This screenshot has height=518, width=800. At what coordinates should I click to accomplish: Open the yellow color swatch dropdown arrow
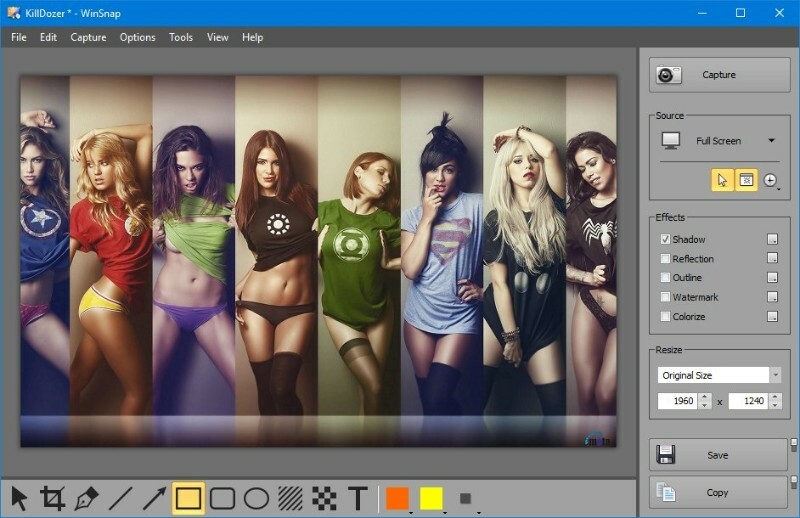click(445, 511)
